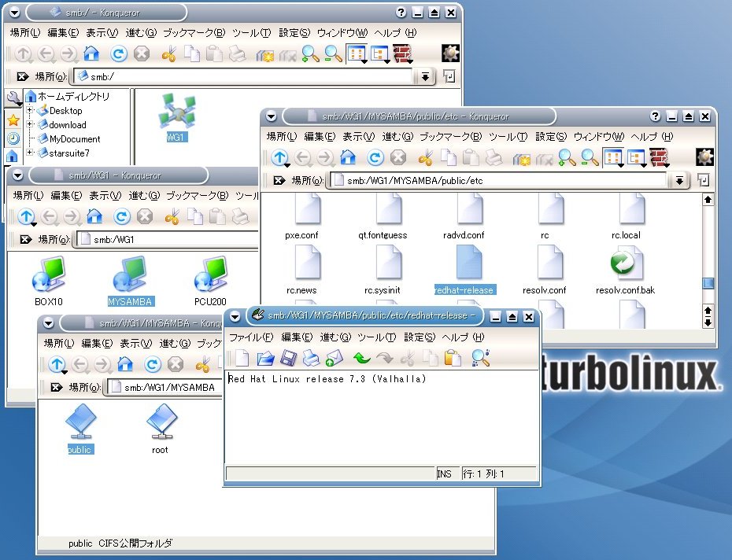Viewport: 732px width, 560px height.
Task: Click the Home icon in the smb:/ window toolbar
Action: tap(91, 53)
